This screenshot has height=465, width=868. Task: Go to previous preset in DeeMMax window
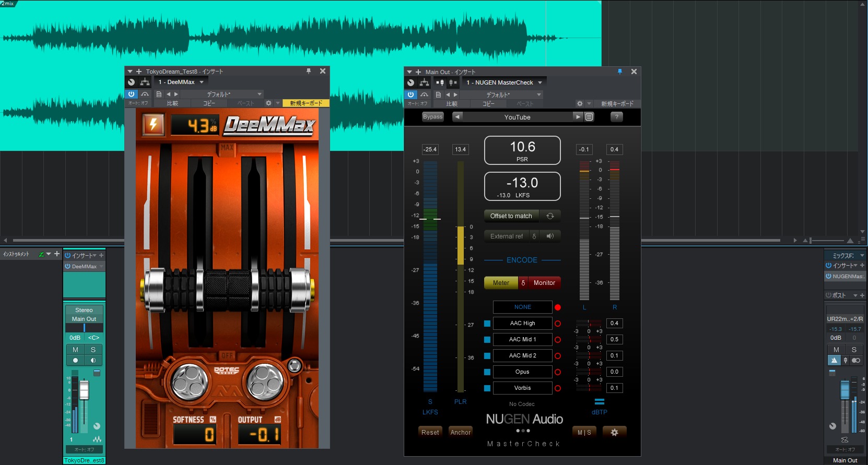pyautogui.click(x=169, y=94)
